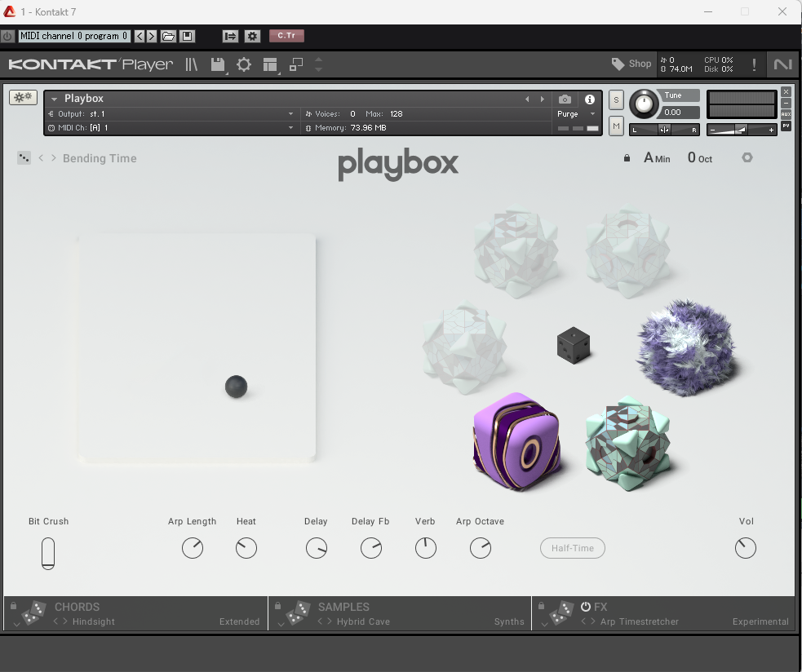The image size is (802, 672).
Task: Open the Purge dropdown
Action: click(577, 113)
